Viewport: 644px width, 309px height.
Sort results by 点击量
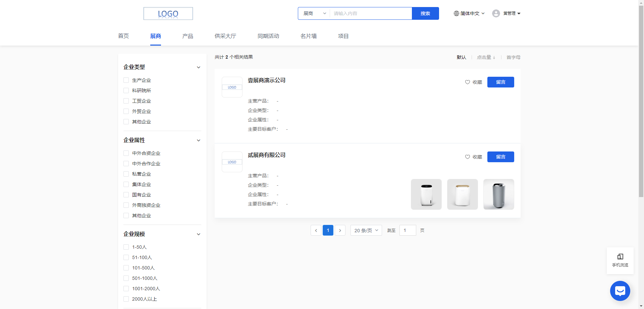click(486, 57)
